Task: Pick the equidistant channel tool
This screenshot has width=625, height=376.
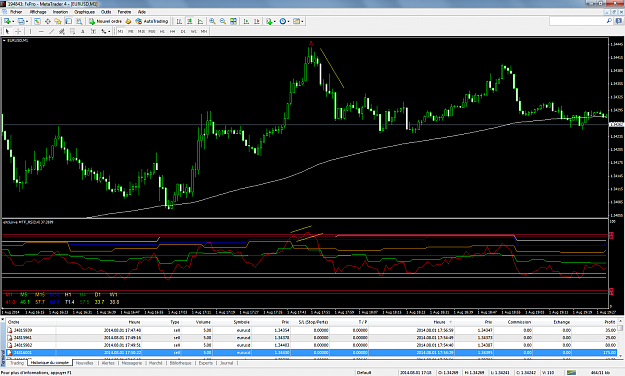Action: pos(62,31)
